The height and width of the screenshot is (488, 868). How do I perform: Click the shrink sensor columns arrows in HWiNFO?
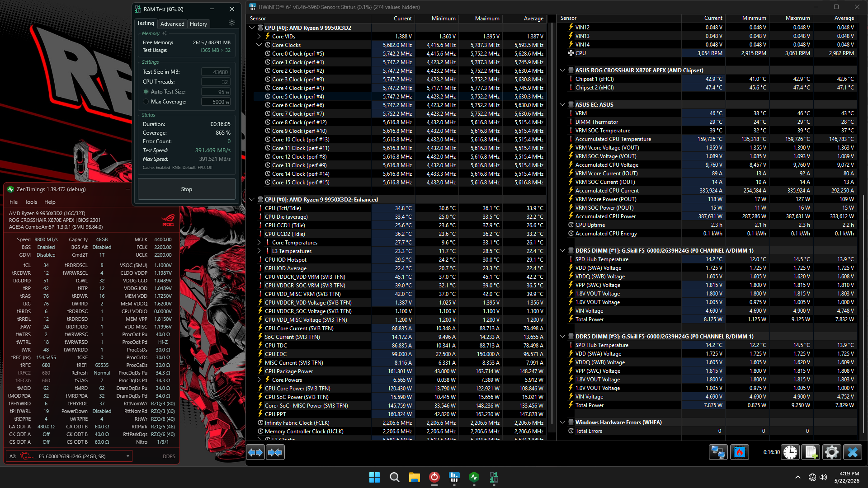pyautogui.click(x=275, y=452)
